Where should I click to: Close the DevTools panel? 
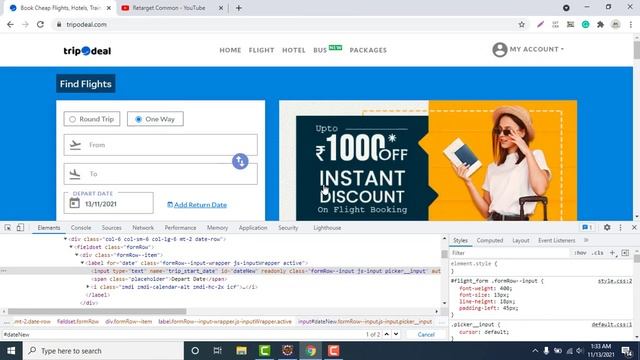coord(634,227)
